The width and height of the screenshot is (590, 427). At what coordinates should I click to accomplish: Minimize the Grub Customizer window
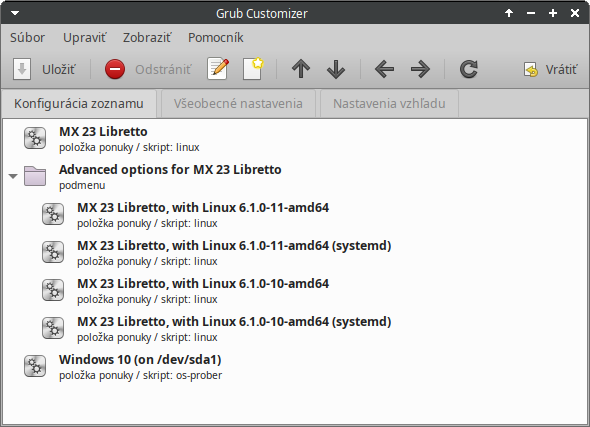click(531, 13)
